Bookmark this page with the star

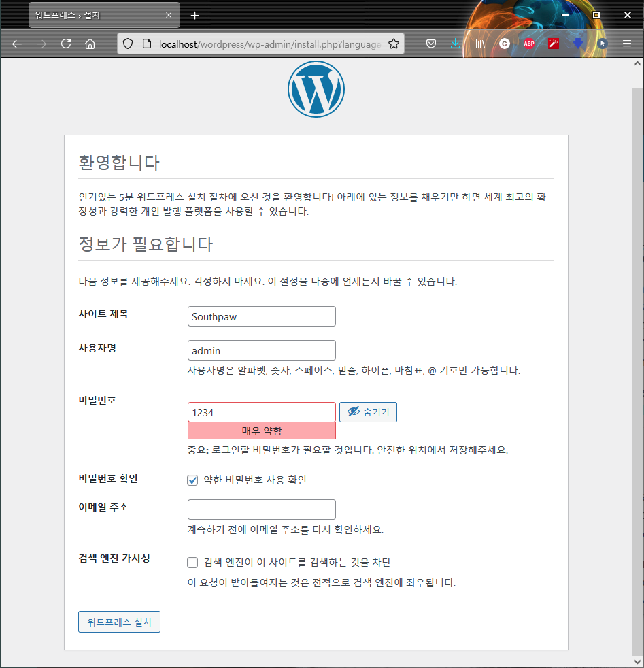[x=394, y=44]
